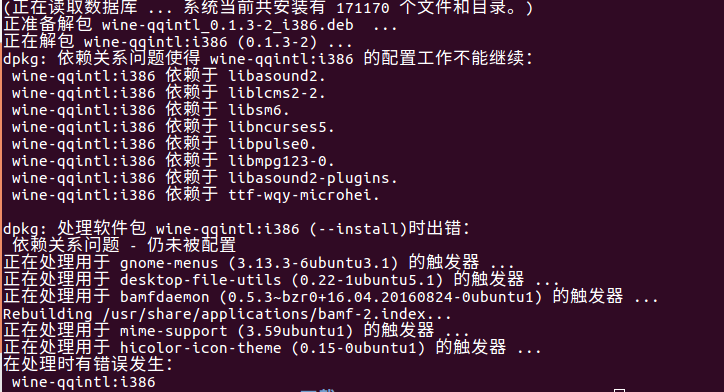Click the libncurses5 dependency name
The image size is (724, 392).
click(278, 127)
